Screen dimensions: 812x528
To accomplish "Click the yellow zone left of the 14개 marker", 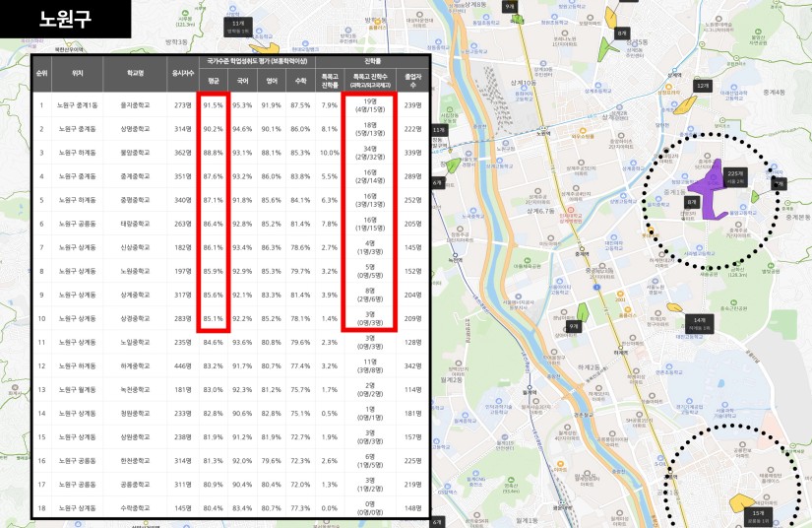I will pos(674,307).
